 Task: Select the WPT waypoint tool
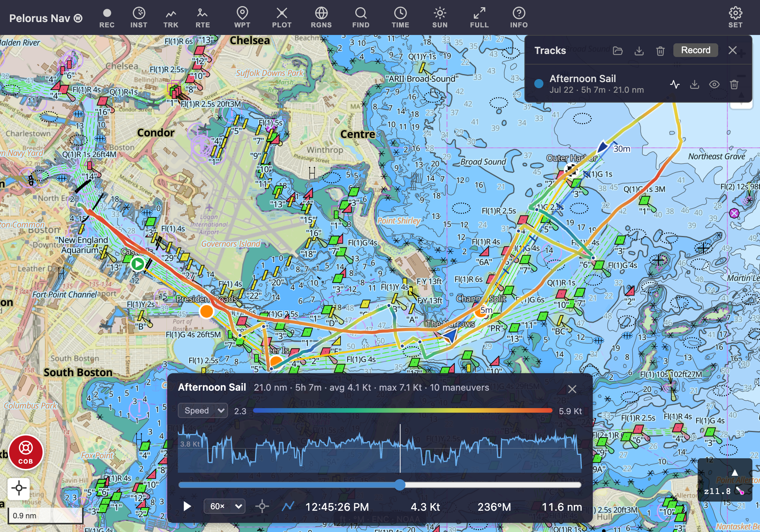(x=242, y=18)
